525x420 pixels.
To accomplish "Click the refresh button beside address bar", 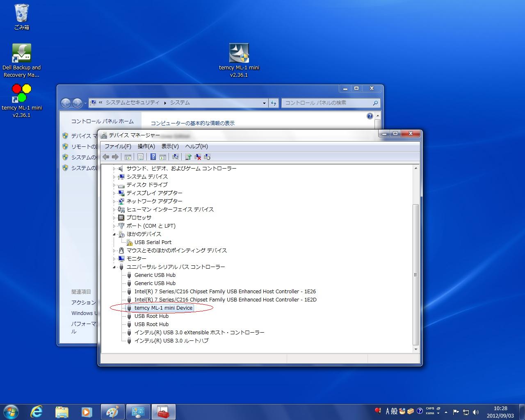I will pyautogui.click(x=274, y=103).
